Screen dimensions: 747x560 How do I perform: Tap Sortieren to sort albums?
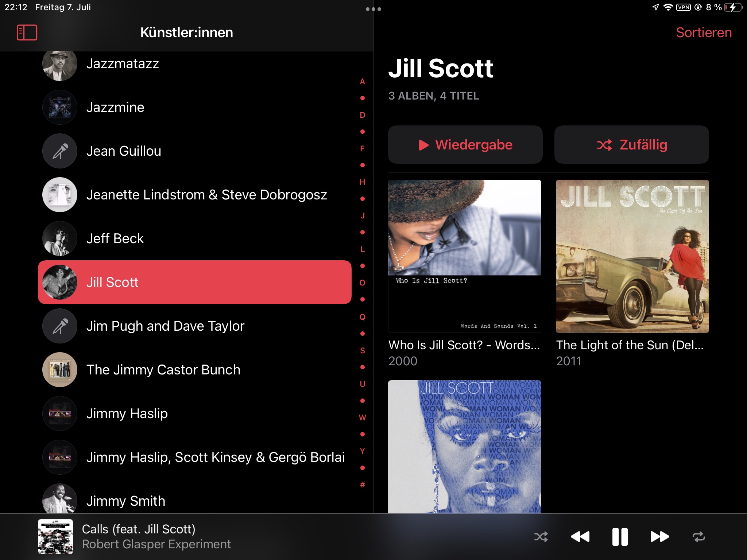tap(704, 32)
